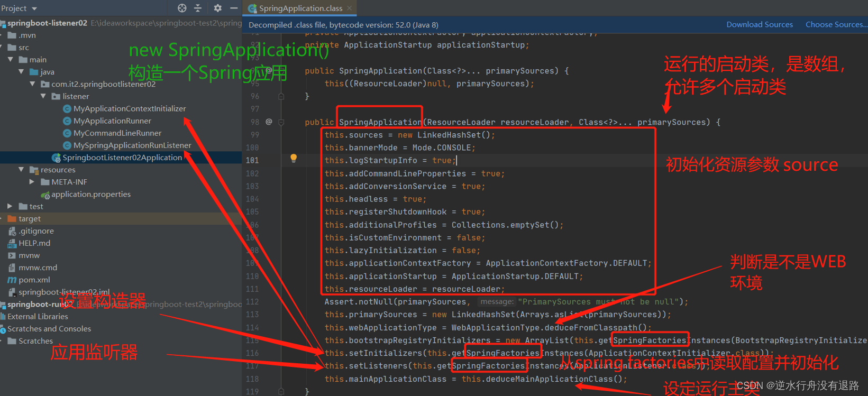Image resolution: width=868 pixels, height=396 pixels.
Task: Expand the test folder
Action: (x=10, y=206)
